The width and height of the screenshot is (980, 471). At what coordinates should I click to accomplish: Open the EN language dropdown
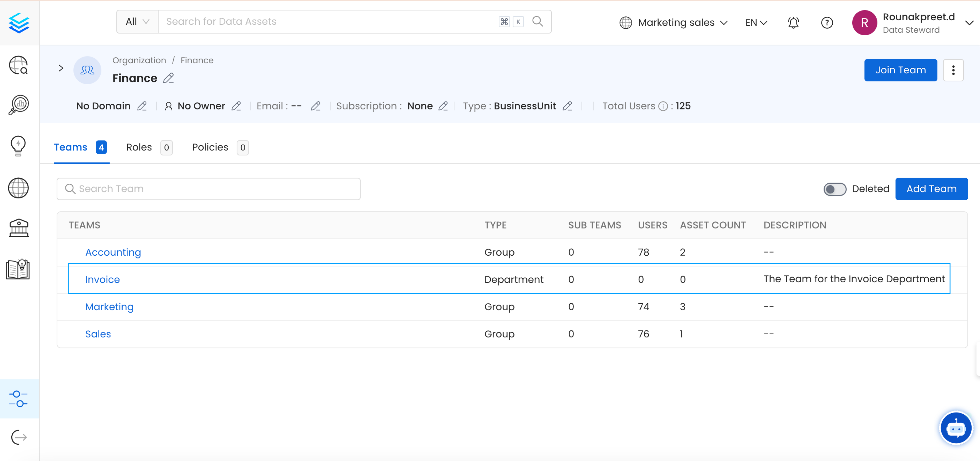coord(756,23)
